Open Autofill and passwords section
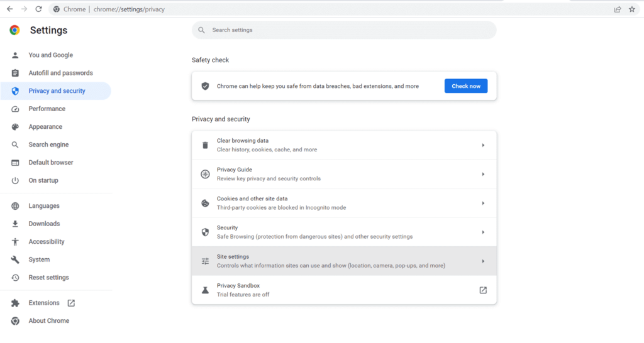 55,73
